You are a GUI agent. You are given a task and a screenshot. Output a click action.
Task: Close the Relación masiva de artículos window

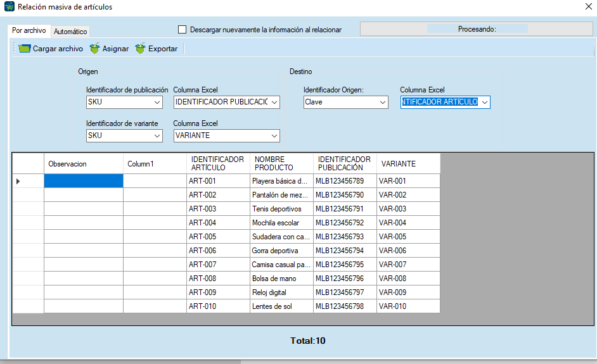click(588, 6)
